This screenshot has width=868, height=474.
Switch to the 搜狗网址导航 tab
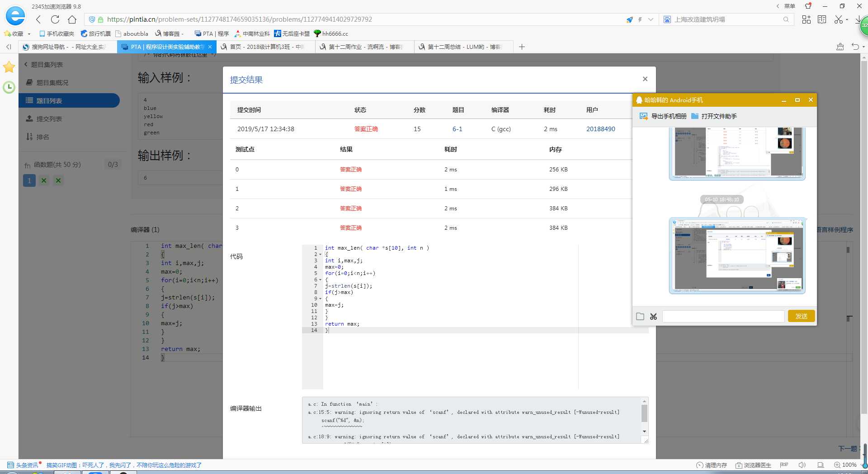tap(67, 47)
